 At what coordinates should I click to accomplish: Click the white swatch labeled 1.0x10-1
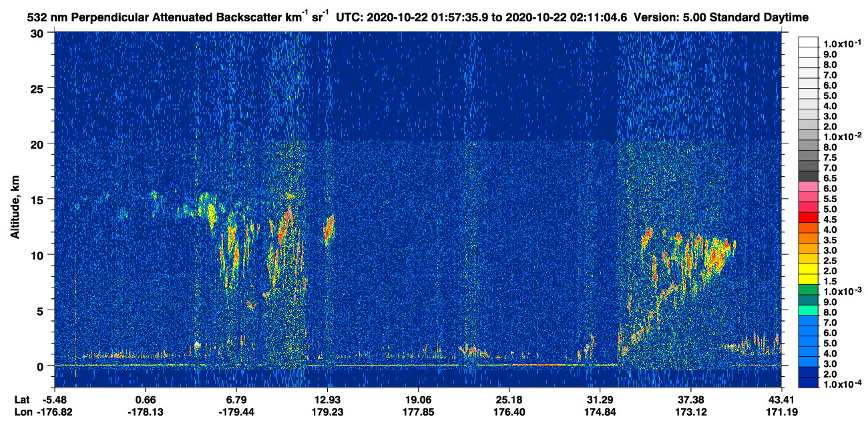(x=808, y=42)
